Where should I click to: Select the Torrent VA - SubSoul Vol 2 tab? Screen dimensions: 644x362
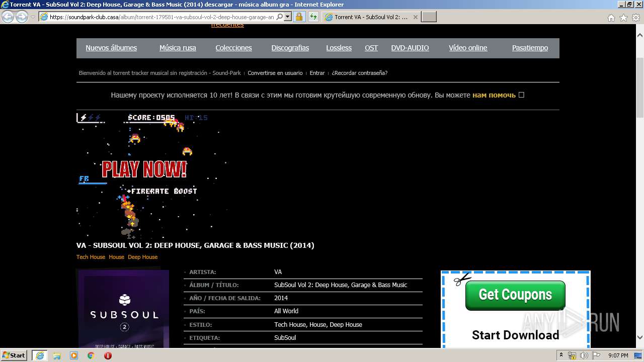[372, 17]
